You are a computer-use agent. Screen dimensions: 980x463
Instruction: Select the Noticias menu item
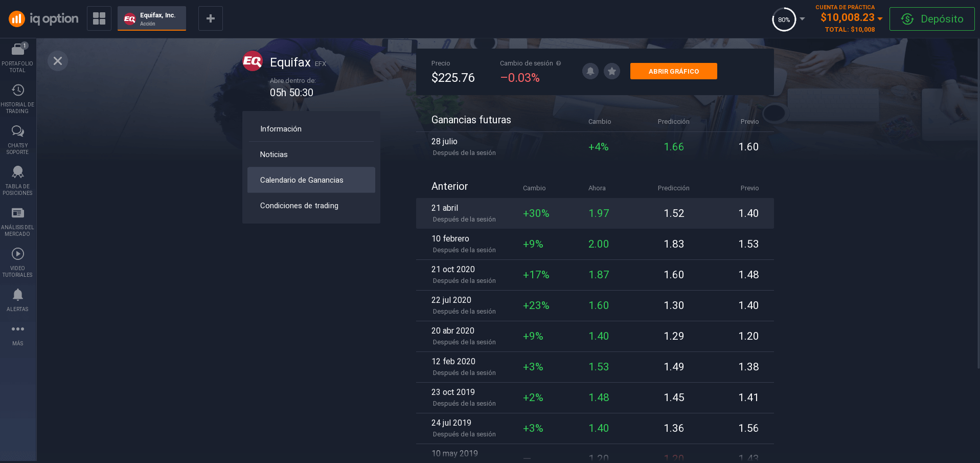coord(311,155)
